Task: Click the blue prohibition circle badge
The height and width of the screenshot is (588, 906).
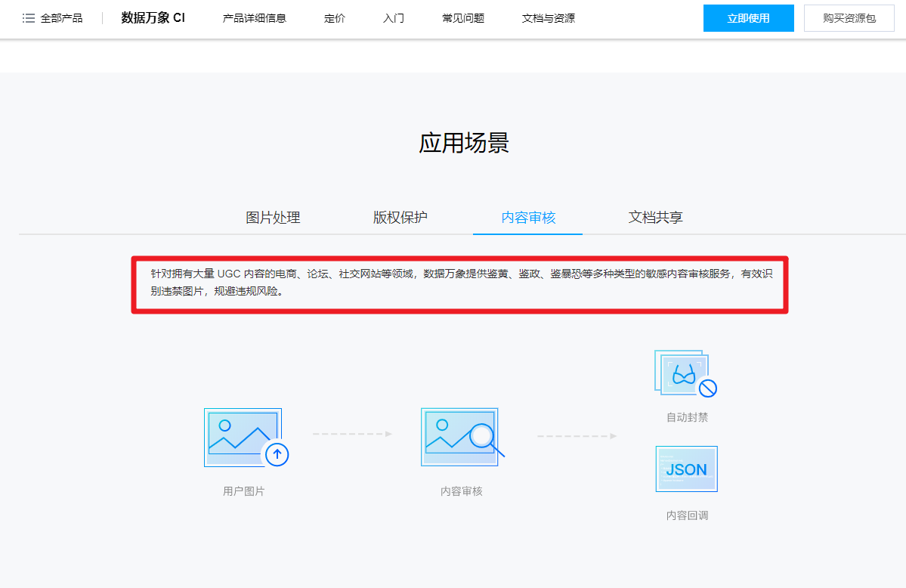Action: tap(707, 388)
